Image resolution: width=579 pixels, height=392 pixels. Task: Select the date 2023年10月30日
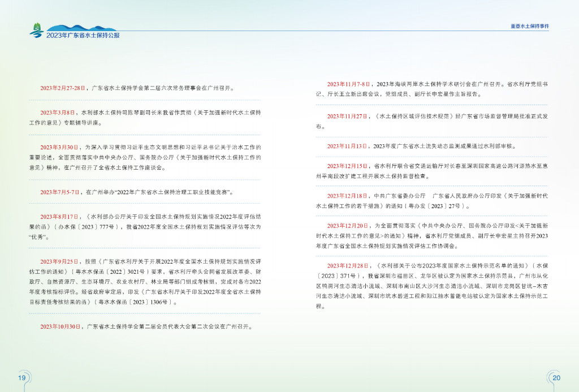pos(61,326)
